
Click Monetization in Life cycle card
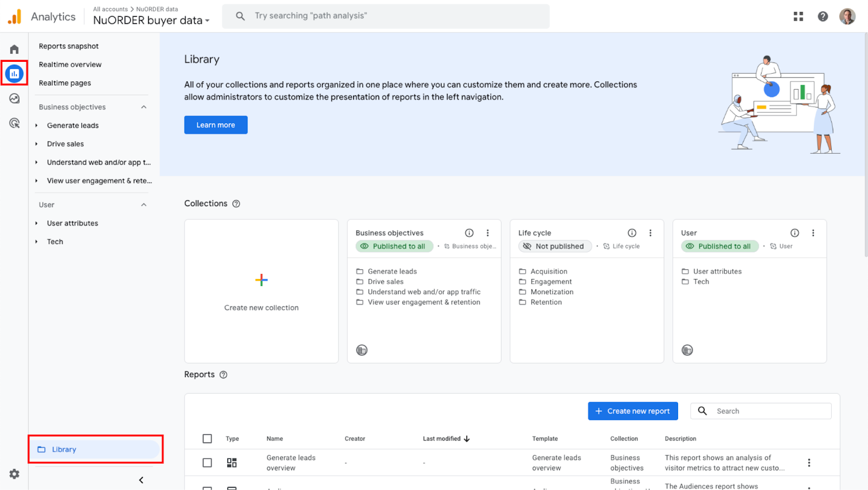(552, 292)
